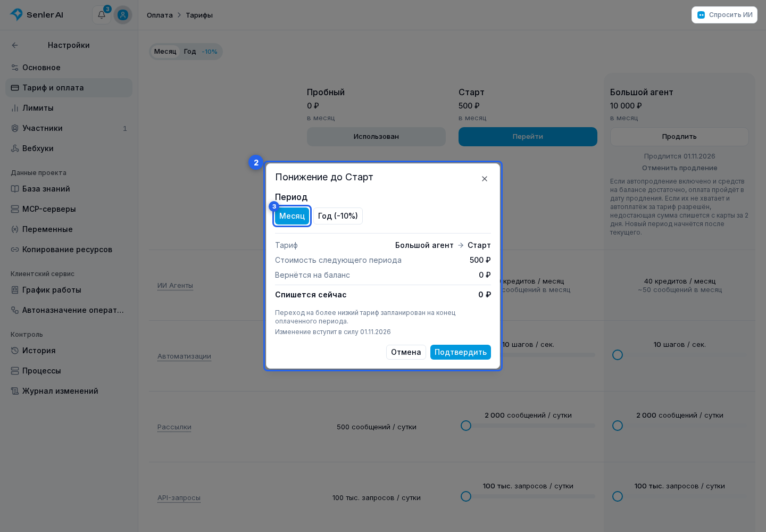Click the Лимиты chart icon
The image size is (766, 532).
[15, 108]
